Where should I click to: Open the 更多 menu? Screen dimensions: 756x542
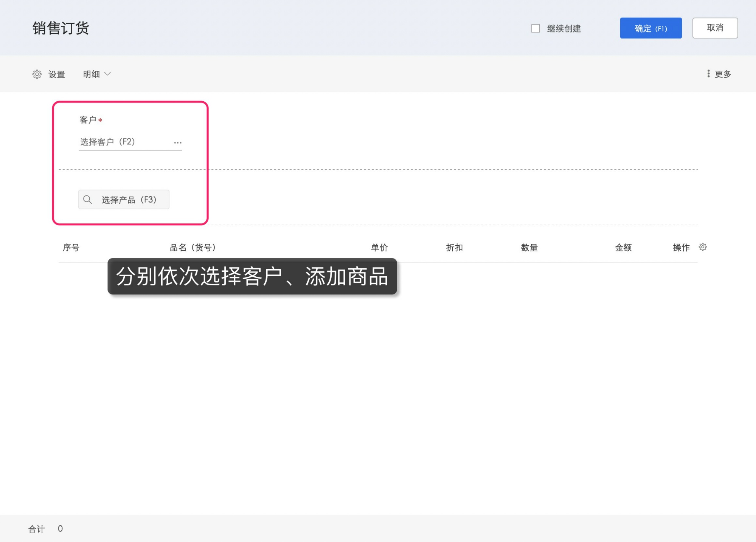[x=722, y=74]
